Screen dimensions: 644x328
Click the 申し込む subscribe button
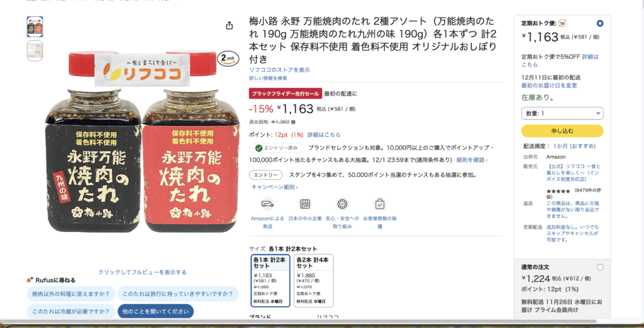562,131
